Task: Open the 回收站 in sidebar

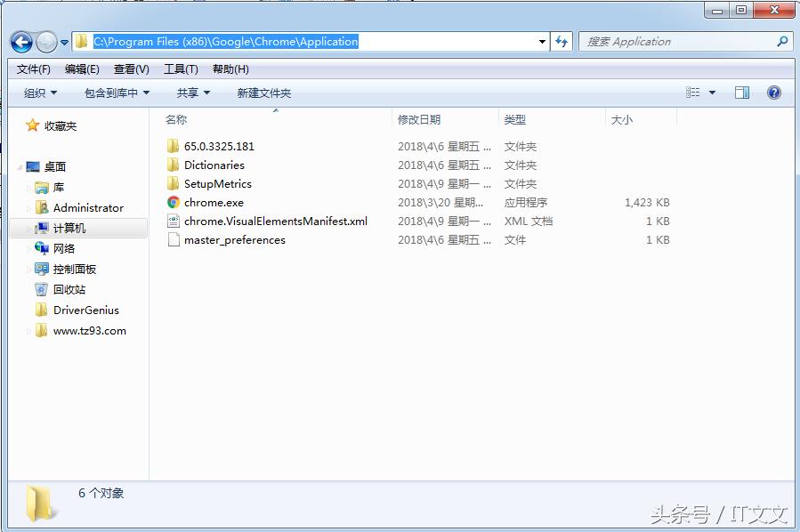Action: point(70,289)
